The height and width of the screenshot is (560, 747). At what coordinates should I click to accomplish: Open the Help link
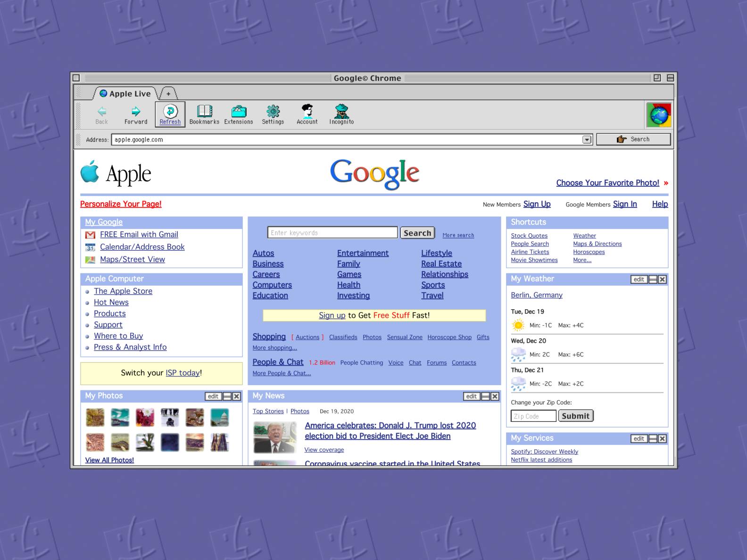click(x=660, y=204)
